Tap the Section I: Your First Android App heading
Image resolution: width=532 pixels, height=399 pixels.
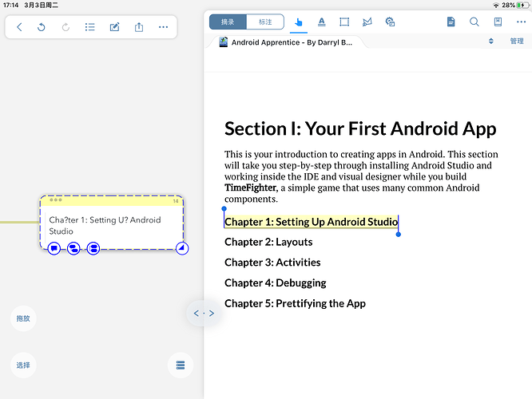point(360,128)
